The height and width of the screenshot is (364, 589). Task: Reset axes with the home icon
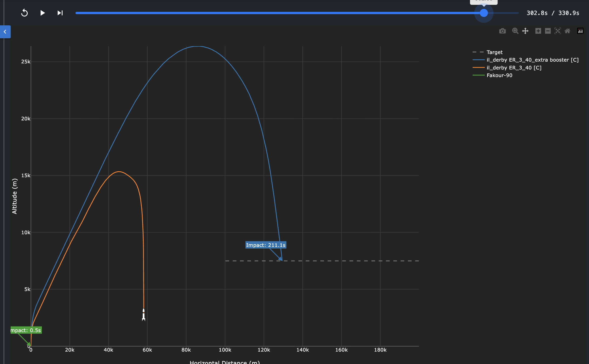[x=567, y=31]
